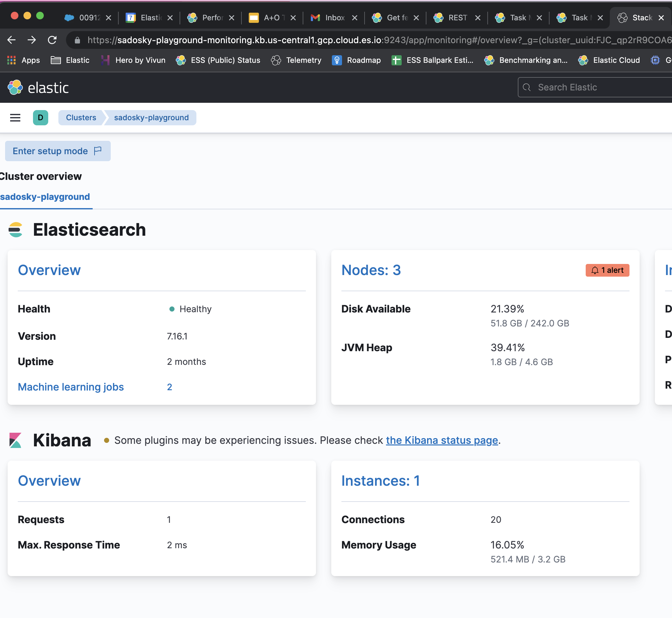Click the Healthy status text
This screenshot has width=672, height=618.
tap(195, 309)
